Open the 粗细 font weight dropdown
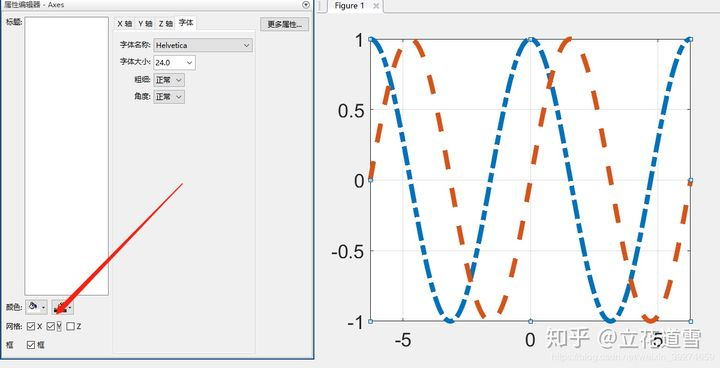Screen dimensions: 720x368 coord(169,80)
